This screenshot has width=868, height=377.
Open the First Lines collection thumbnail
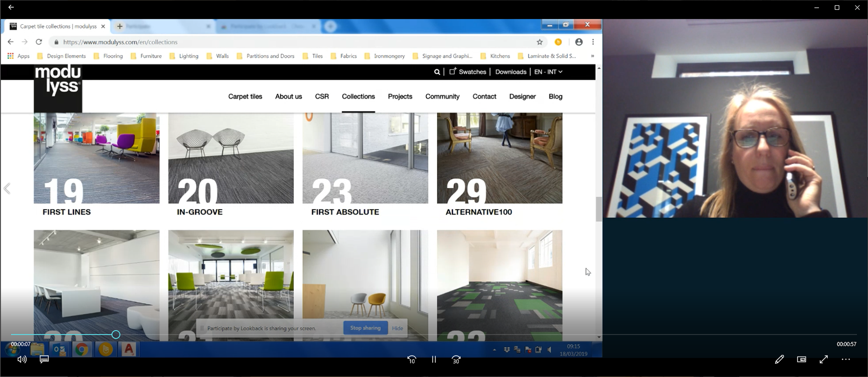97,158
